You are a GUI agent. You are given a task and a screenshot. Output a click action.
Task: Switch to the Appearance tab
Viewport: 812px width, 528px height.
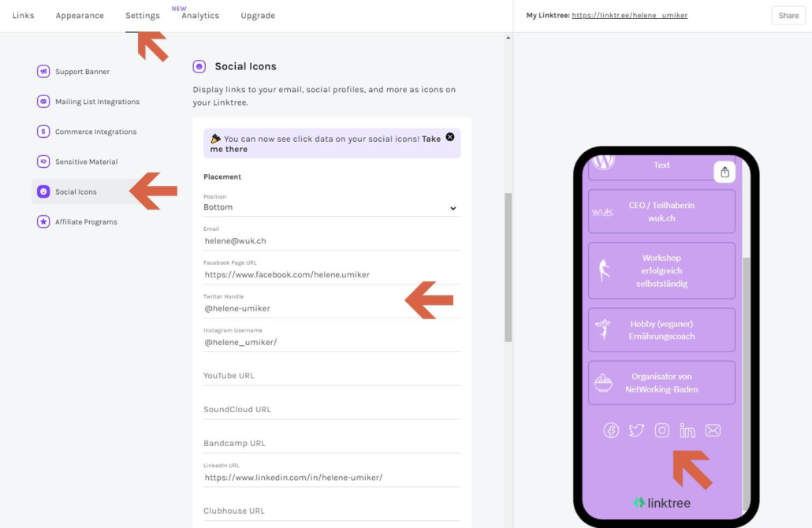tap(80, 16)
